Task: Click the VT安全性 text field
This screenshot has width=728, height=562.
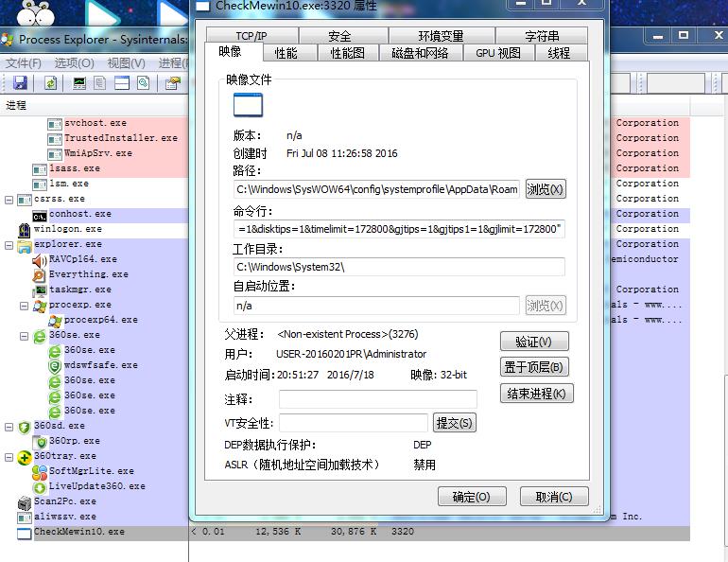Action: coord(354,423)
